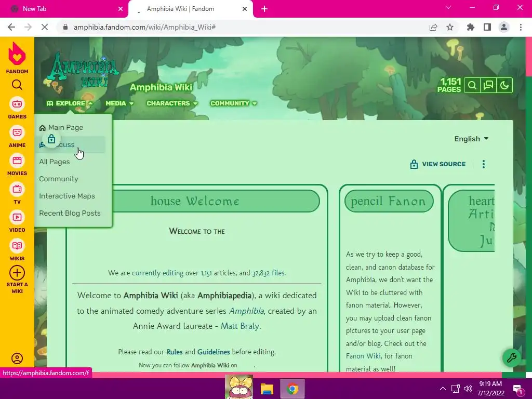Open Chrome three-dot menu
The image size is (532, 399).
pyautogui.click(x=521, y=27)
